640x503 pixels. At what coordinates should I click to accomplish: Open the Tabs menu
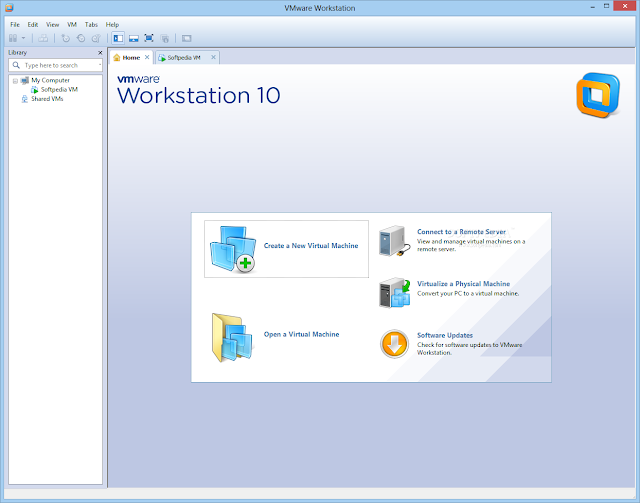pyautogui.click(x=91, y=24)
